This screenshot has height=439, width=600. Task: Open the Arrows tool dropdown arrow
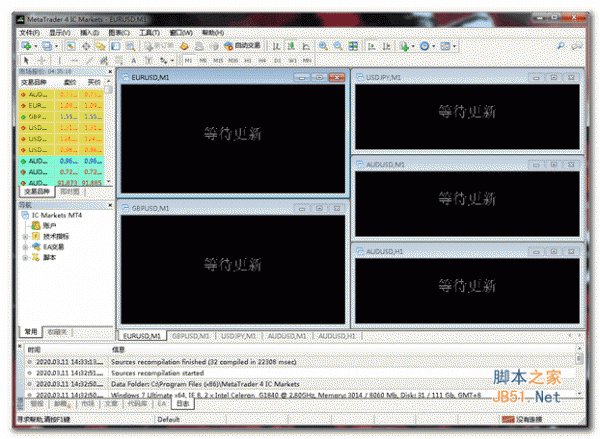click(173, 60)
